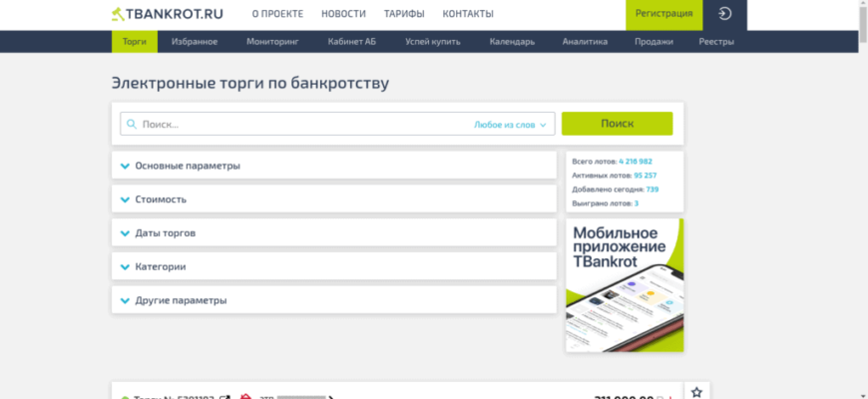Viewport: 868px width, 399px height.
Task: Expand the Категории filter section
Action: (334, 266)
